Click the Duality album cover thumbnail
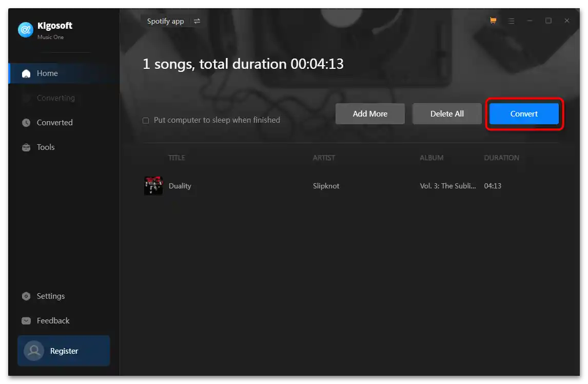The height and width of the screenshot is (384, 588). (x=153, y=186)
